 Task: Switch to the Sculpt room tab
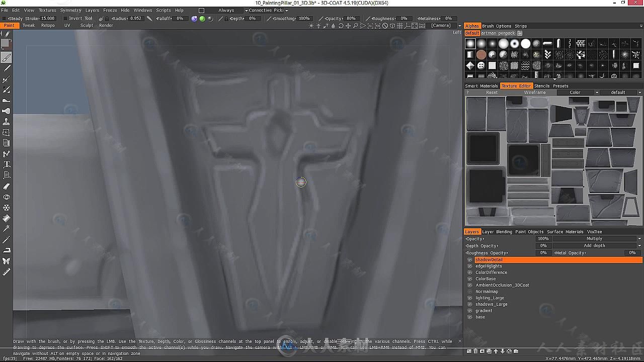click(x=87, y=26)
